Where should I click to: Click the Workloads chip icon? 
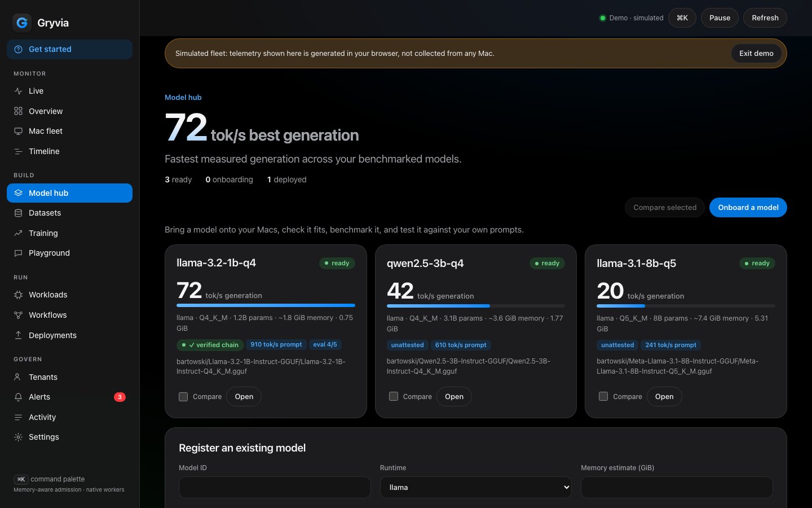point(19,295)
